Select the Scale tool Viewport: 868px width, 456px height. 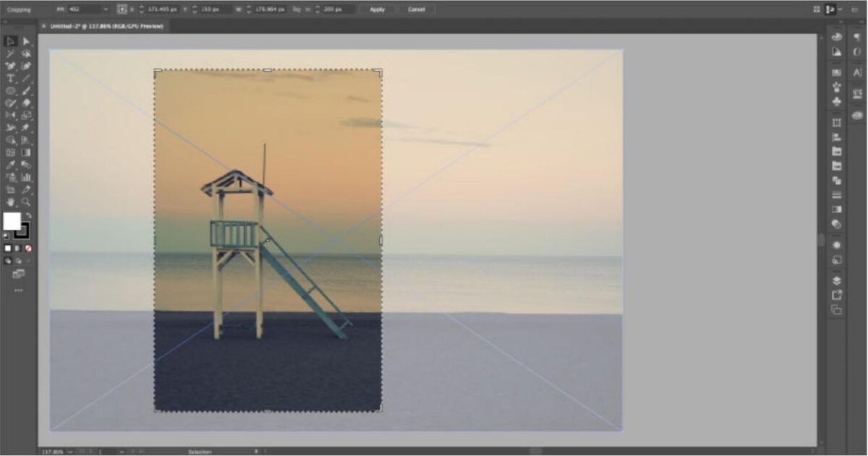(26, 115)
